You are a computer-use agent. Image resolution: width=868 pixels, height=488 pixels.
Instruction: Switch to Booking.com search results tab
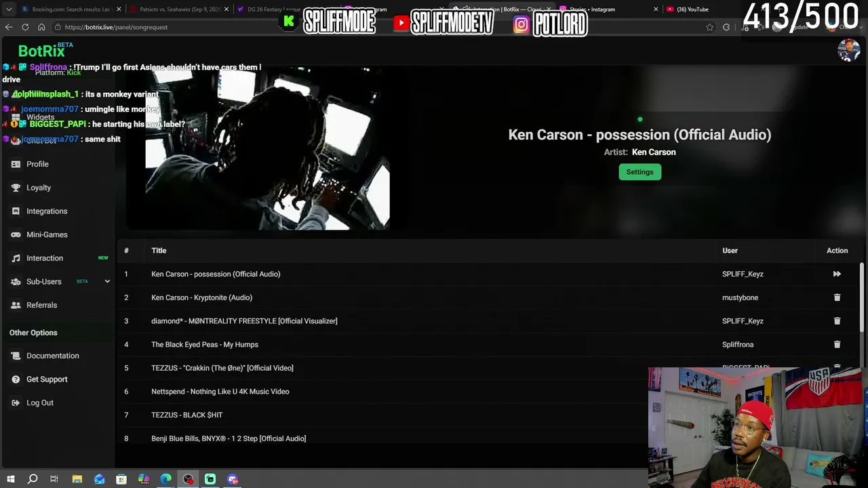coord(71,9)
